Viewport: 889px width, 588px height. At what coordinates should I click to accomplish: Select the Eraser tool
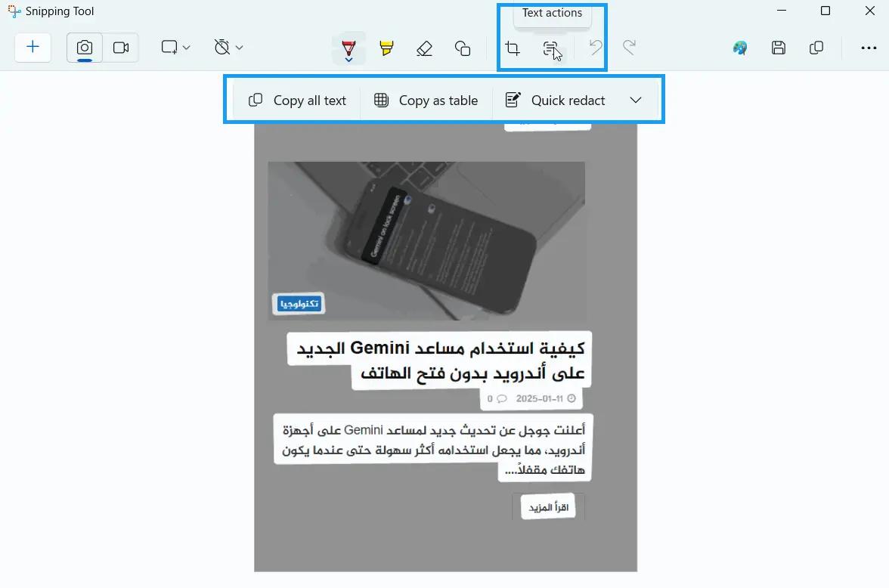tap(424, 48)
